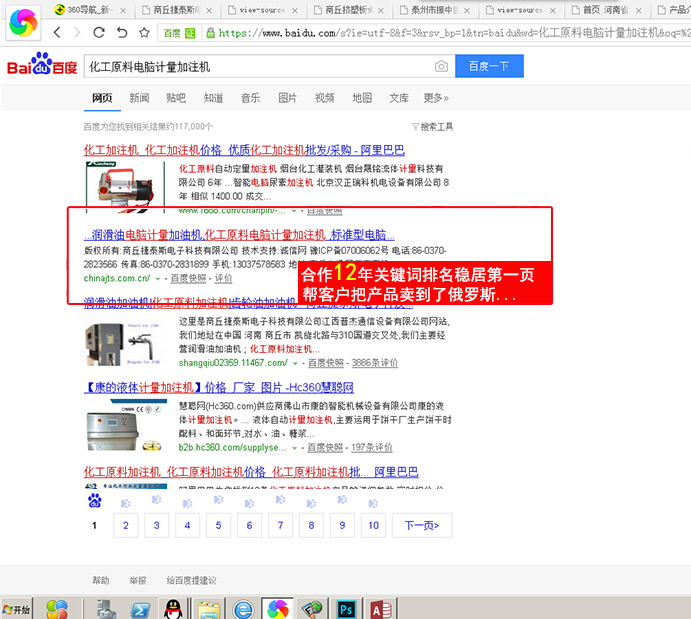This screenshot has height=619, width=691.
Task: Go to results page 10
Action: pyautogui.click(x=373, y=525)
